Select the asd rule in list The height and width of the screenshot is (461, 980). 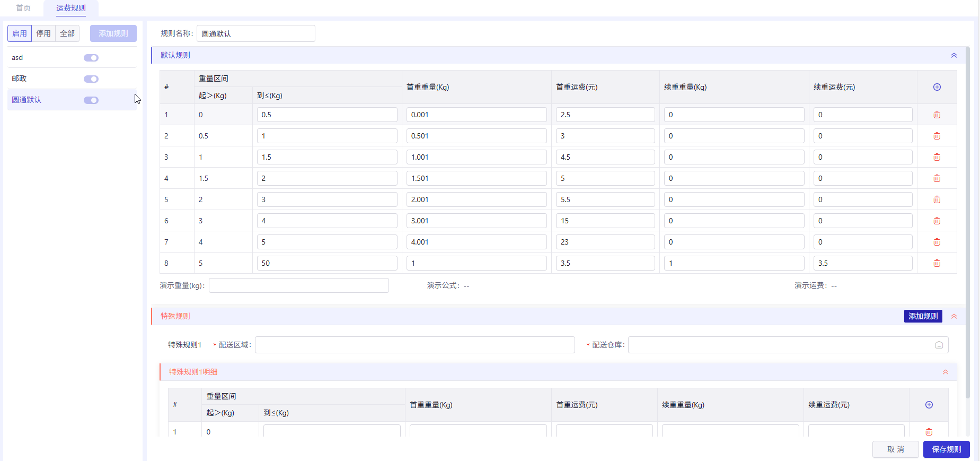pyautogui.click(x=72, y=57)
